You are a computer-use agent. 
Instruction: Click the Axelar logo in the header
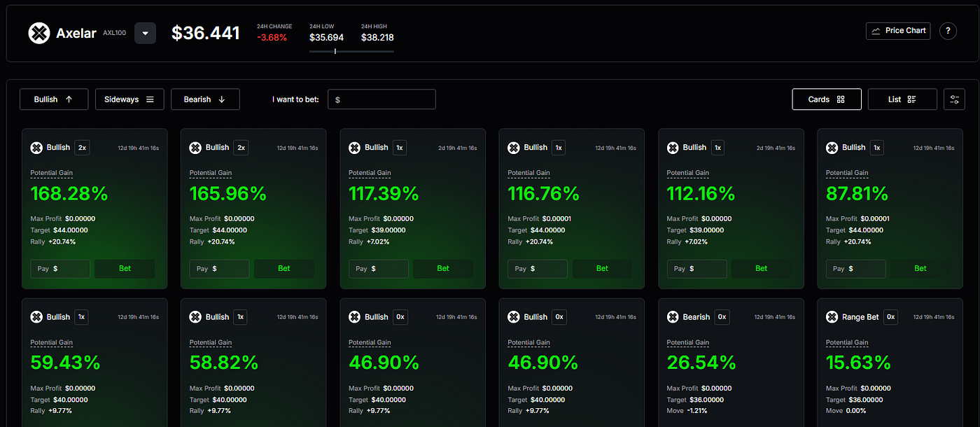(x=39, y=33)
